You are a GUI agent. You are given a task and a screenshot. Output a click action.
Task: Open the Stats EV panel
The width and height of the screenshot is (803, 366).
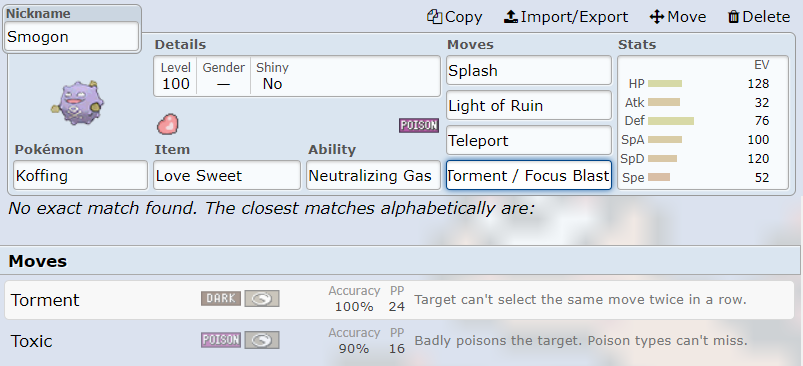tap(703, 123)
